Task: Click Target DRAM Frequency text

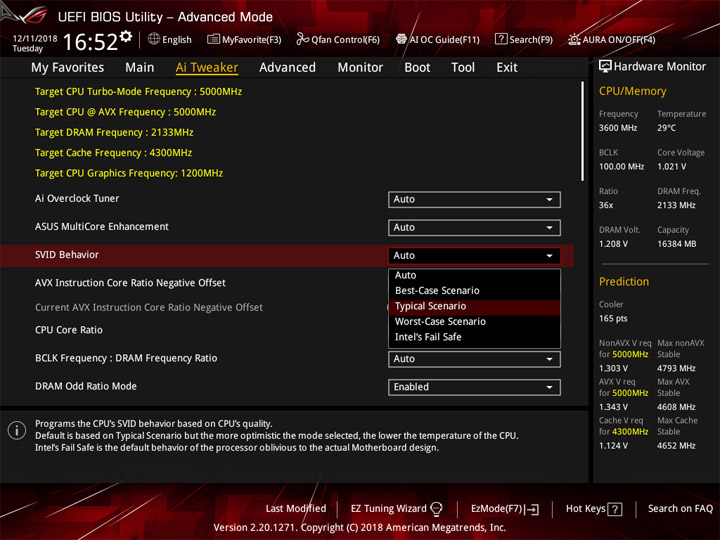Action: tap(114, 133)
